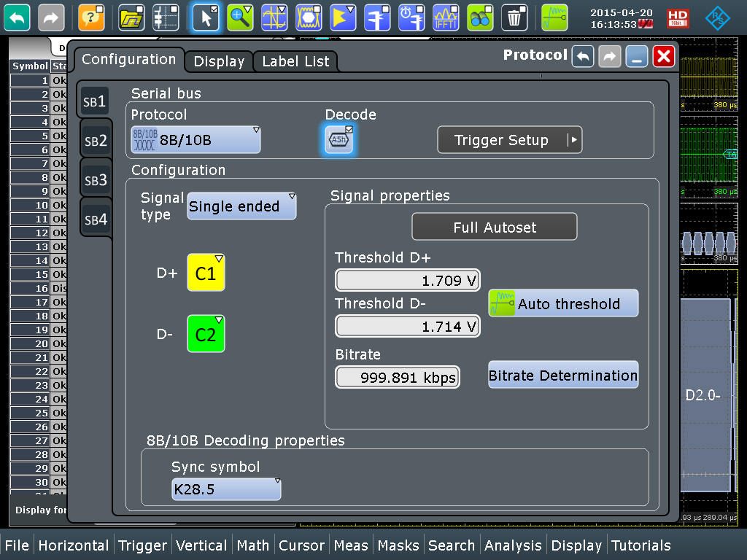Click the binoculars search tool
The width and height of the screenshot is (747, 560).
(480, 17)
